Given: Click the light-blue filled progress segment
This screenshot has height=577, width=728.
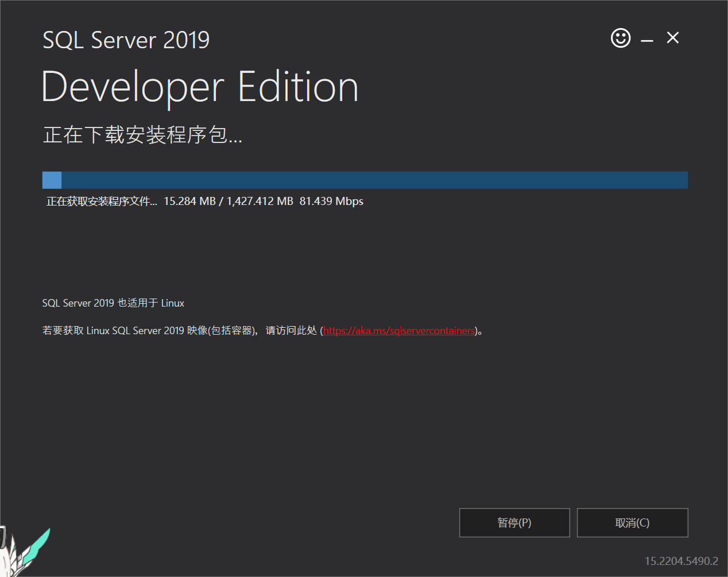Looking at the screenshot, I should click(x=52, y=180).
